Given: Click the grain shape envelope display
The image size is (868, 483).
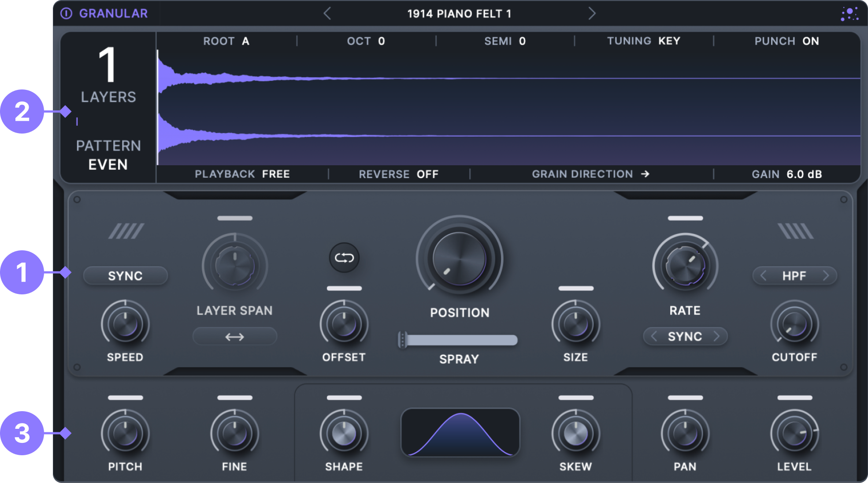Looking at the screenshot, I should point(460,432).
